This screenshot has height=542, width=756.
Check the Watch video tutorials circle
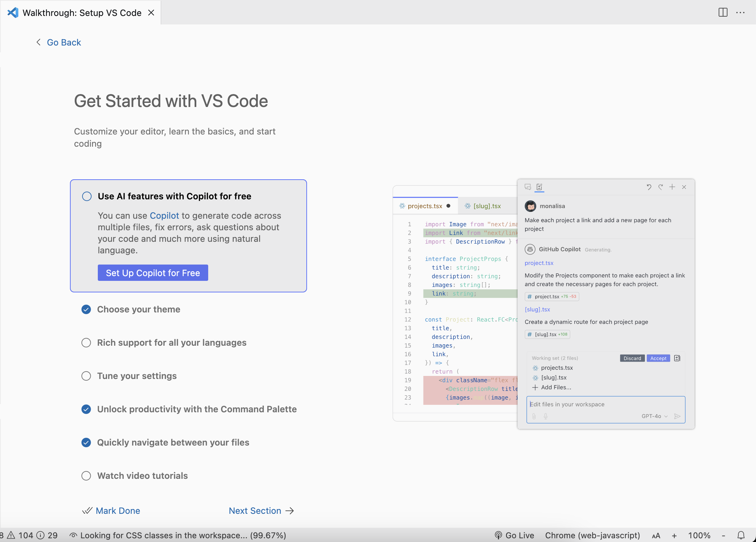click(86, 476)
